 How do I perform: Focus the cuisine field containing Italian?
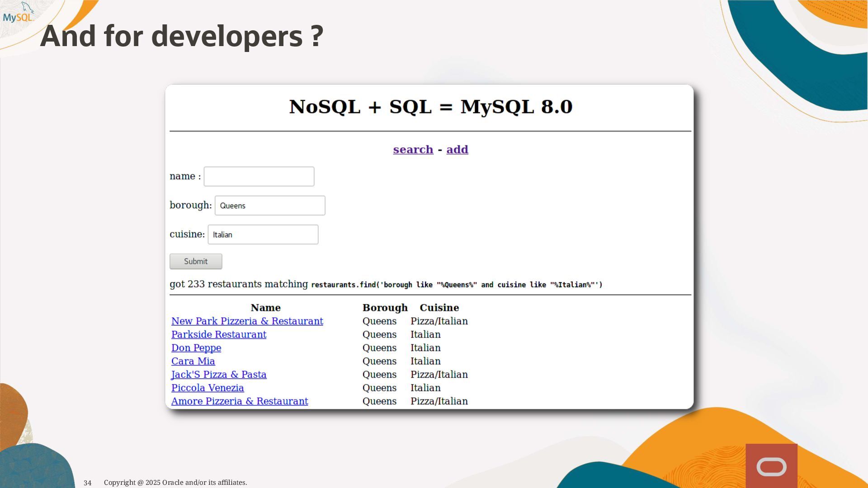[263, 235]
